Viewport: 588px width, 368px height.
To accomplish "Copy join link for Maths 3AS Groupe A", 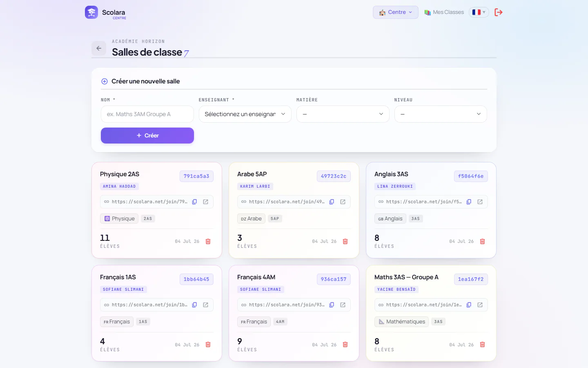I will pos(469,305).
